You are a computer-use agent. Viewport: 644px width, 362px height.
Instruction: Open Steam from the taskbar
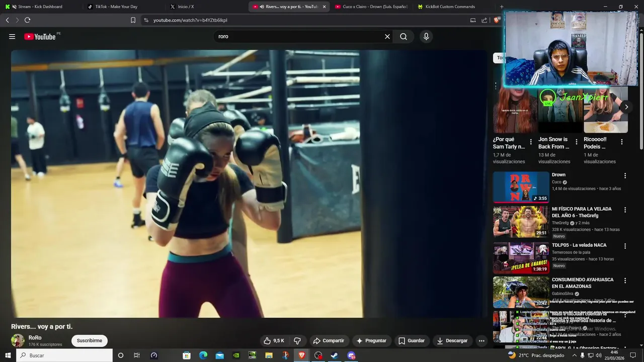pos(334,355)
